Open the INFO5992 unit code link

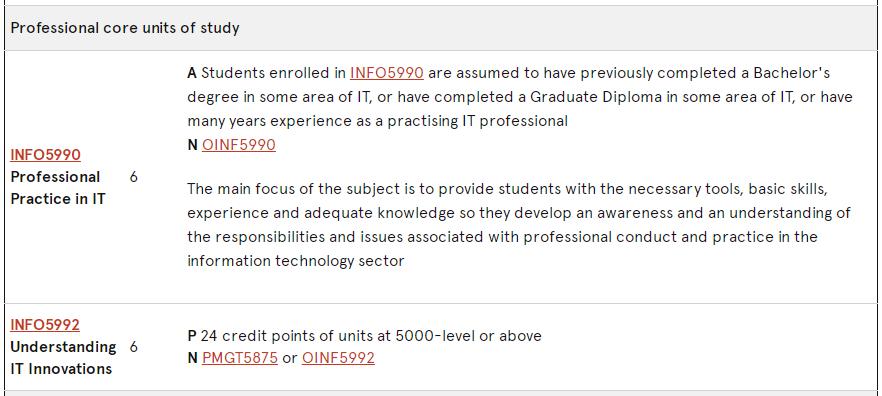(45, 325)
